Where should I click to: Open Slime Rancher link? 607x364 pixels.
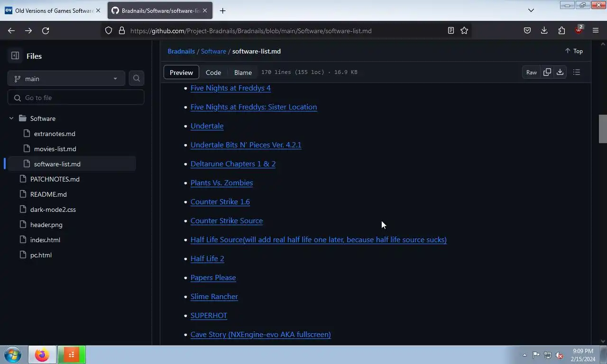[x=214, y=296]
